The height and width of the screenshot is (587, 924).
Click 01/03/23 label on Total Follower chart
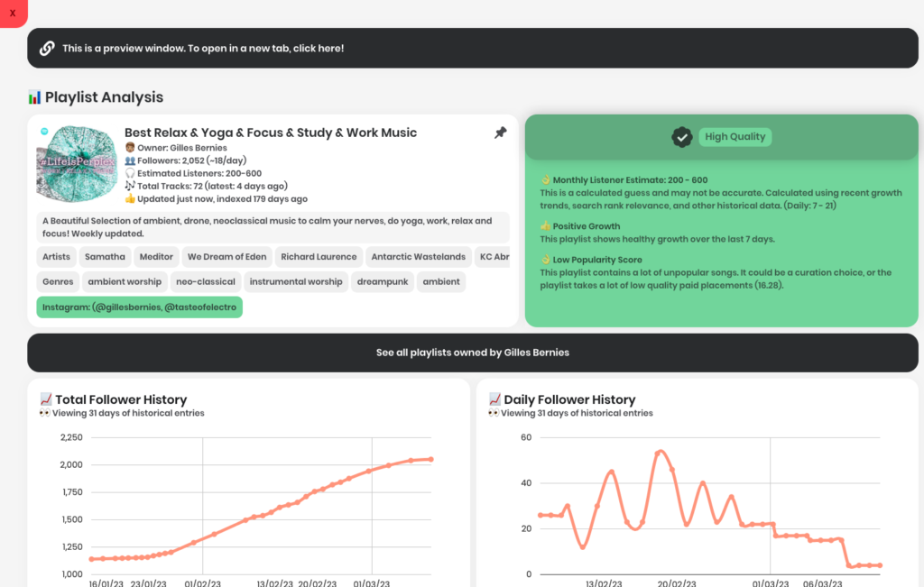pyautogui.click(x=371, y=582)
